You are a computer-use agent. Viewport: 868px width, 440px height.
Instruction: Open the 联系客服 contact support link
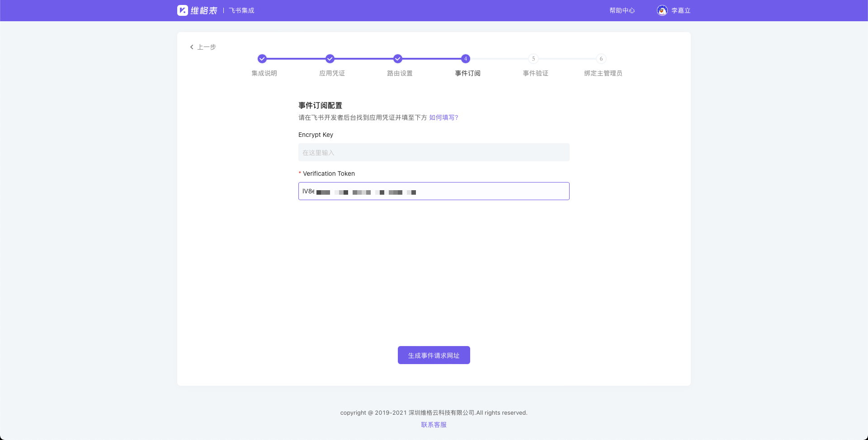(434, 425)
